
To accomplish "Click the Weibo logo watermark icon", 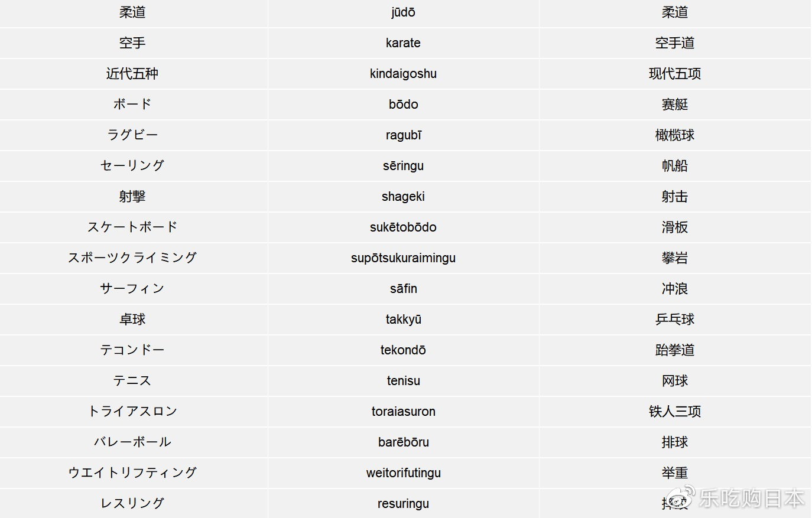I will 680,499.
